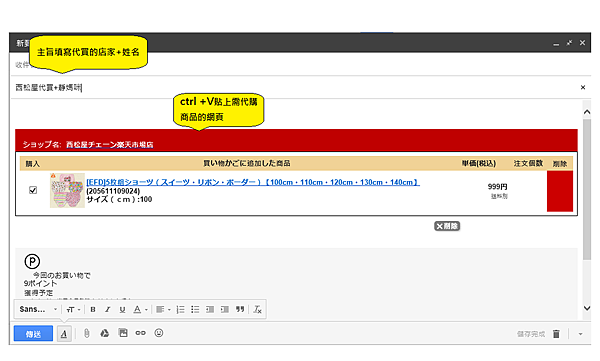Click the 買い物かごに追加した商品 header
Screen dimensions: 600x361
(246, 163)
